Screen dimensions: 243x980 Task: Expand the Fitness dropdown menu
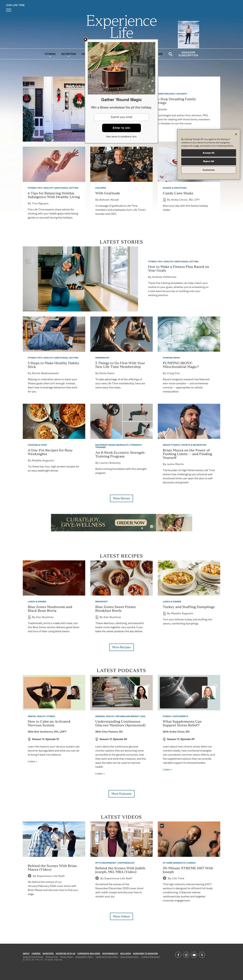point(50,54)
